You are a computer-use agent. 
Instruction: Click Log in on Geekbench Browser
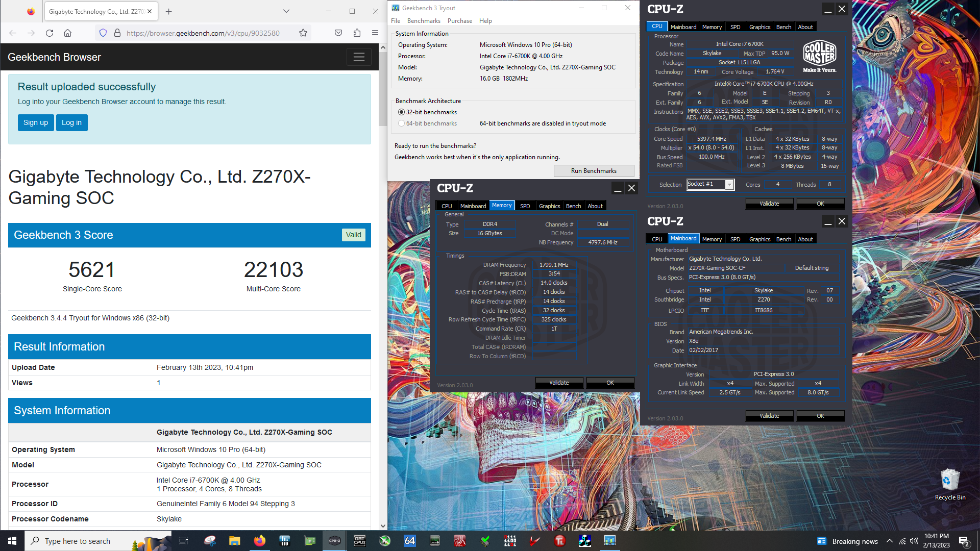click(x=71, y=122)
